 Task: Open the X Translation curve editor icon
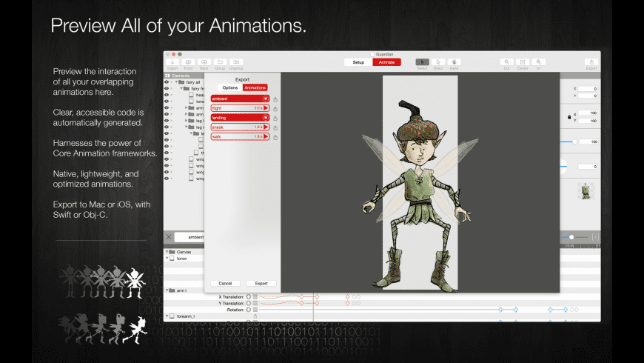tap(255, 297)
